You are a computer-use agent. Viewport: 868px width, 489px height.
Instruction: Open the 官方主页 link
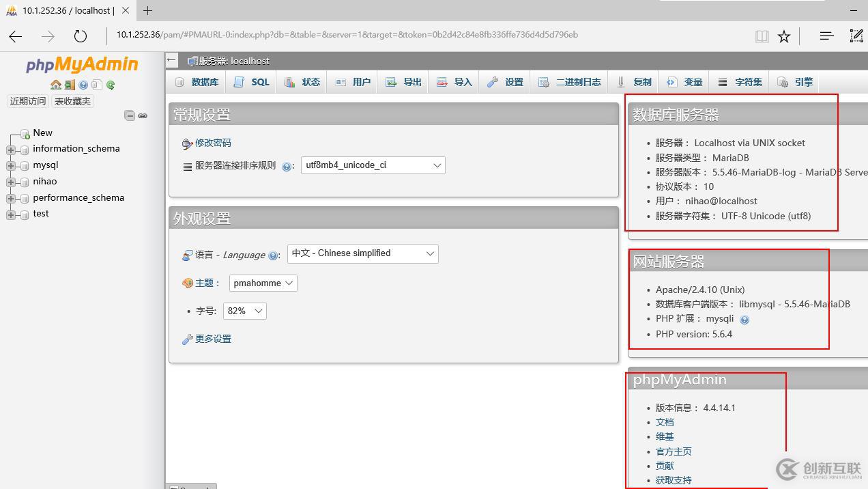[x=674, y=451]
